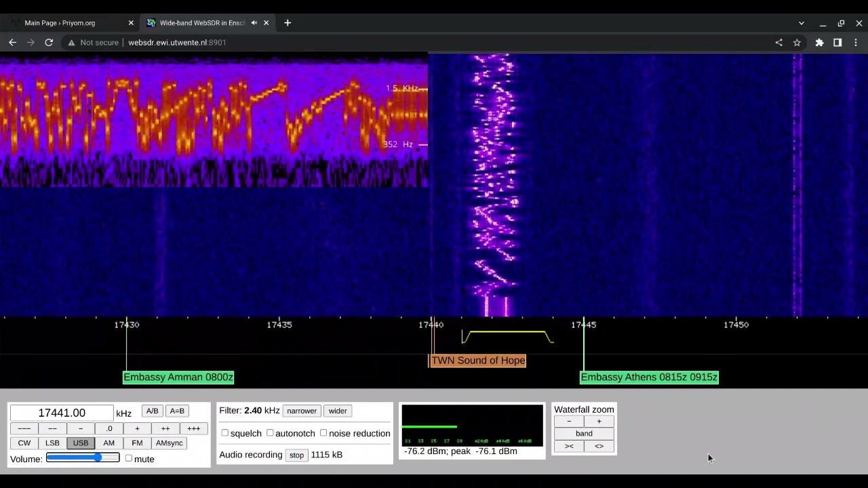This screenshot has width=868, height=488.
Task: Switch to the Main Page Priyom.org tab
Action: [x=71, y=22]
